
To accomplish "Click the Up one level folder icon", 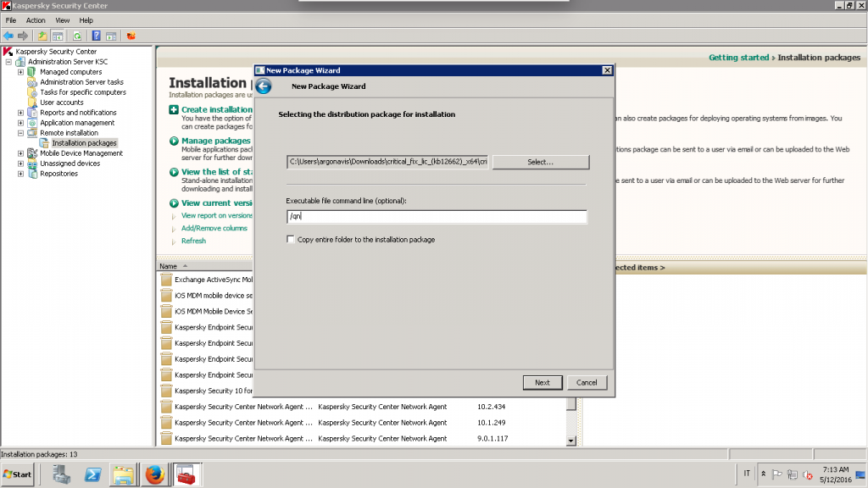I will click(42, 36).
